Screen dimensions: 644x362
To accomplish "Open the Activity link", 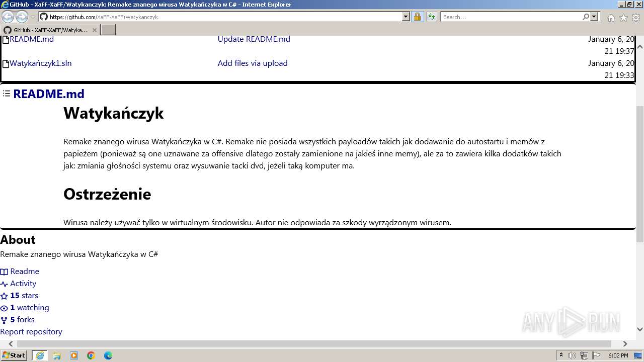I will (23, 284).
